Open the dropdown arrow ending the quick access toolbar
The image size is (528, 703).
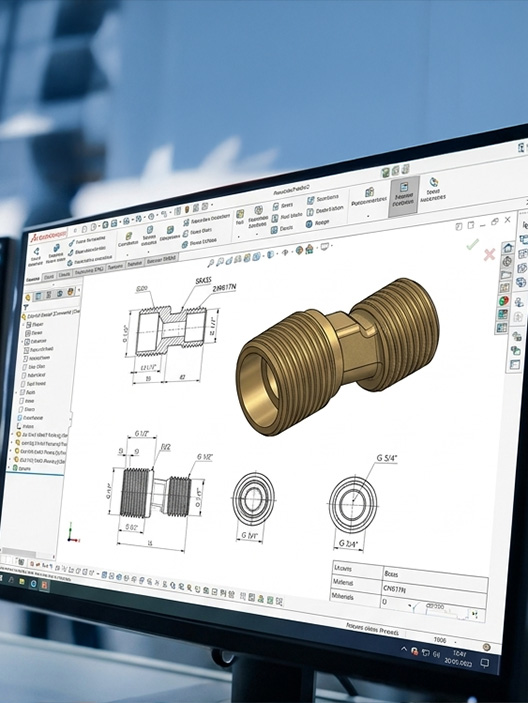pos(212,205)
